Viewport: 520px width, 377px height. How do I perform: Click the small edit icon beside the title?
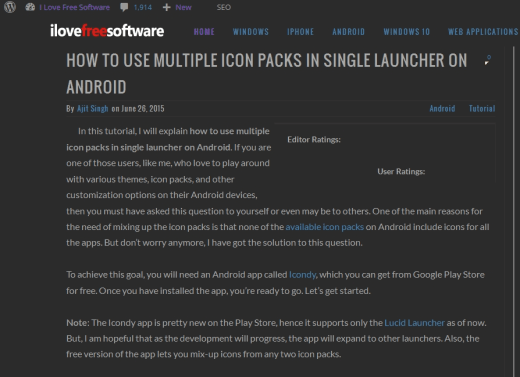tap(488, 60)
